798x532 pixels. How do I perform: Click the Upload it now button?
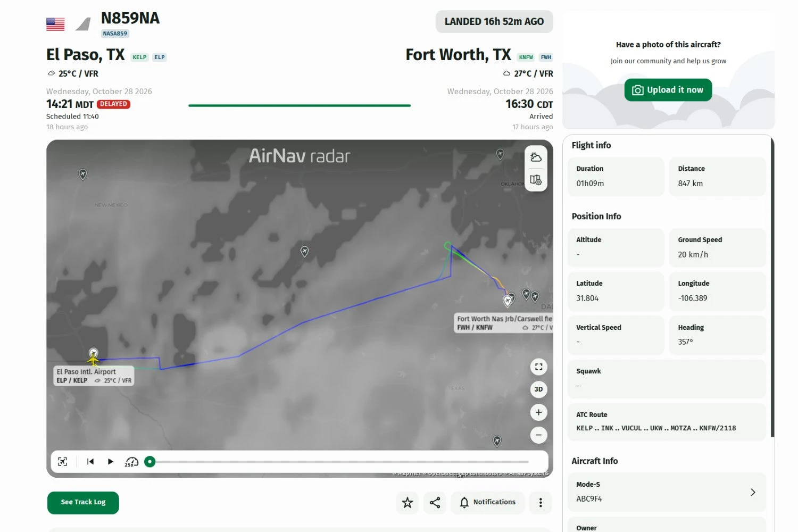click(668, 90)
